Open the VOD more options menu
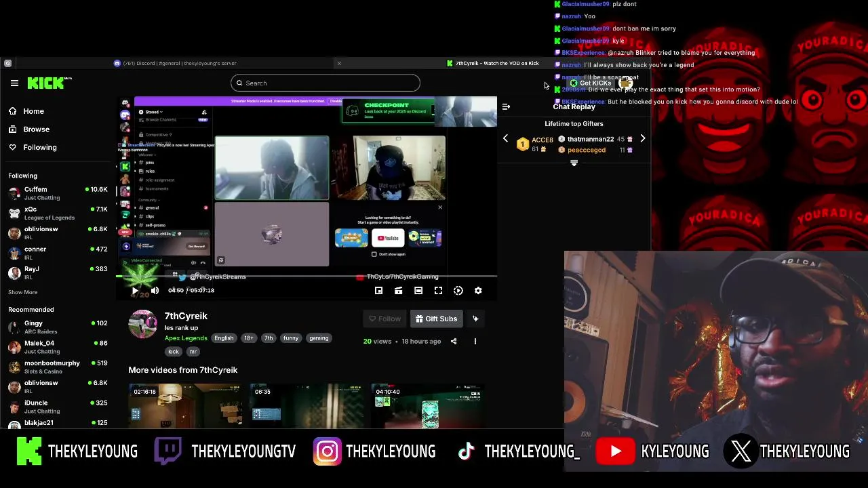The width and height of the screenshot is (868, 488). point(475,342)
